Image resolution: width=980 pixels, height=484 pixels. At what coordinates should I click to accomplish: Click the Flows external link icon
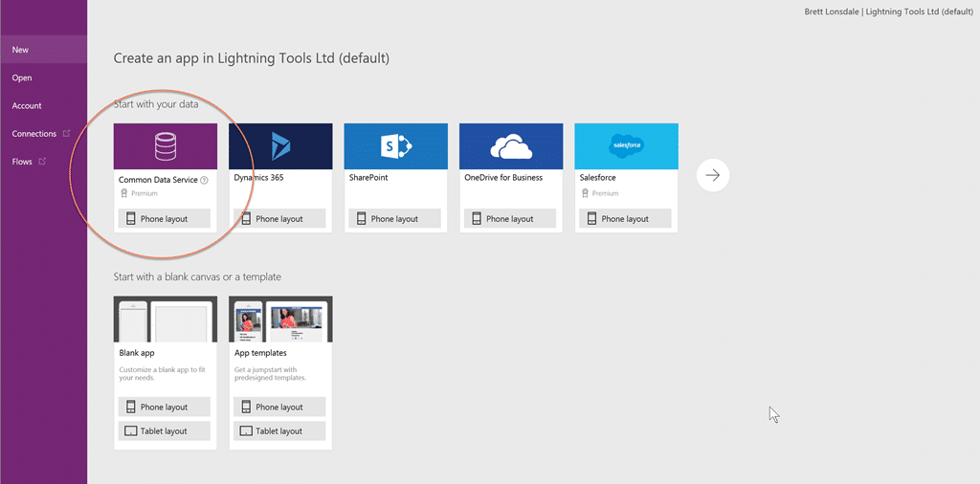coord(42,161)
